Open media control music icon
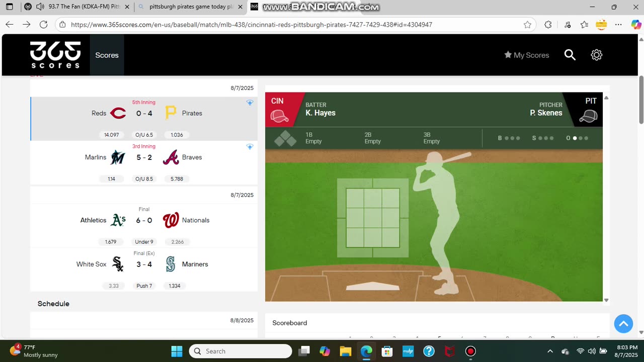Screen dimensions: 644x362 [x=568, y=25]
